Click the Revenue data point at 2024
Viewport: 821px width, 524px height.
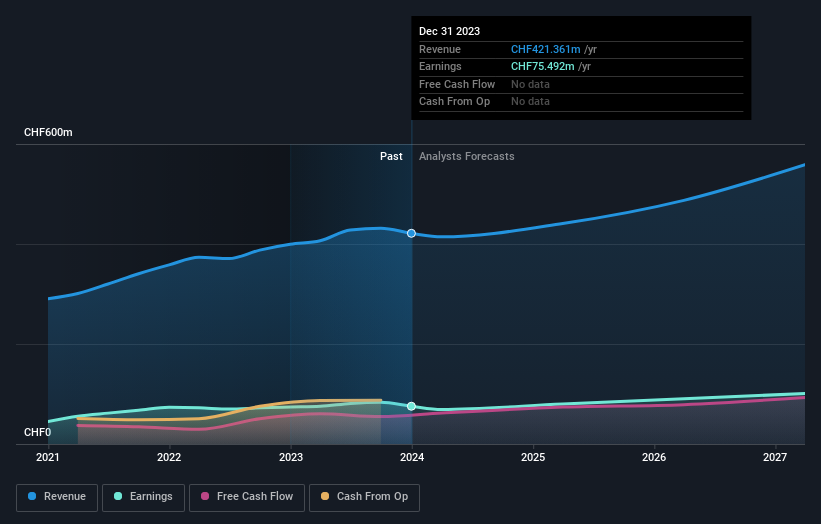click(x=412, y=233)
